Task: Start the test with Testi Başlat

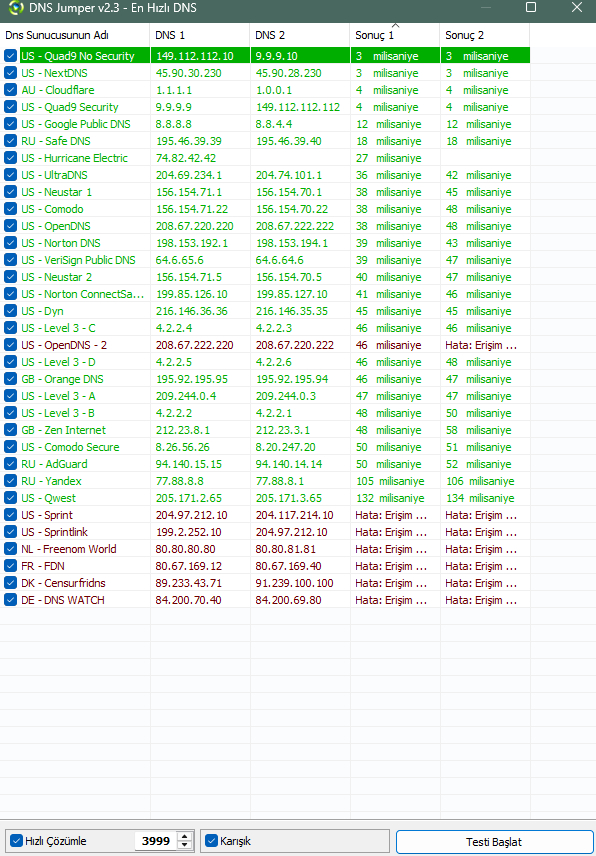Action: click(494, 842)
